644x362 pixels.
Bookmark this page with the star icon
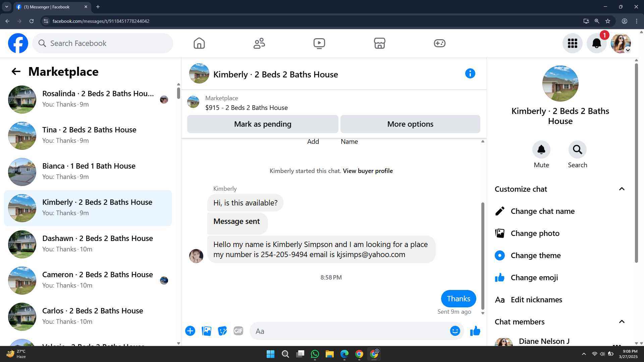pos(607,21)
